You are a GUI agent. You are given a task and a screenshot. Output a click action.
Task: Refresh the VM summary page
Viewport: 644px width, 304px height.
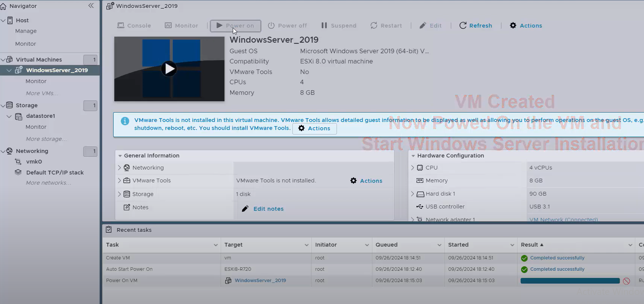click(x=476, y=26)
